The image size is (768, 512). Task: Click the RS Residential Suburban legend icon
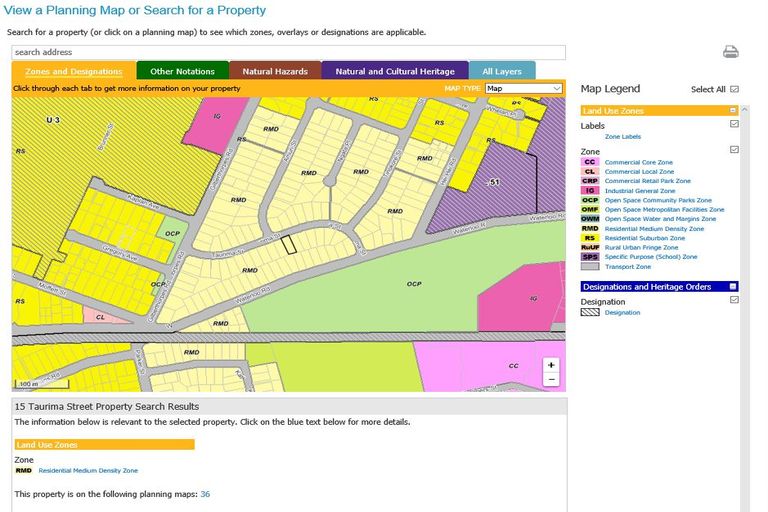click(x=590, y=238)
